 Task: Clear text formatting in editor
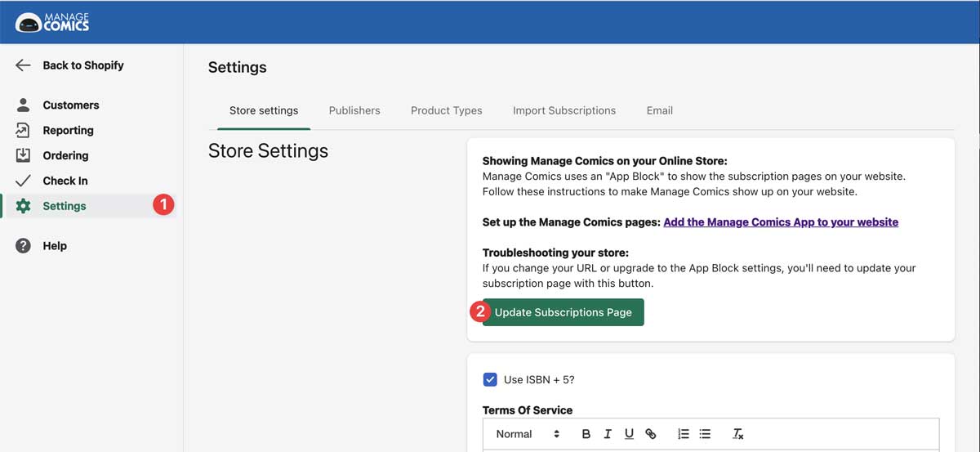[737, 434]
